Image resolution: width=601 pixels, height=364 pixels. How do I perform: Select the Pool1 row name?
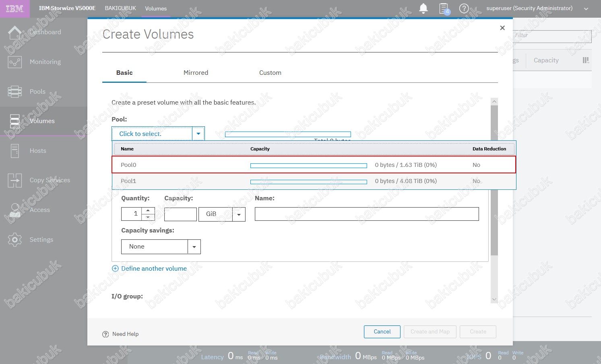128,181
